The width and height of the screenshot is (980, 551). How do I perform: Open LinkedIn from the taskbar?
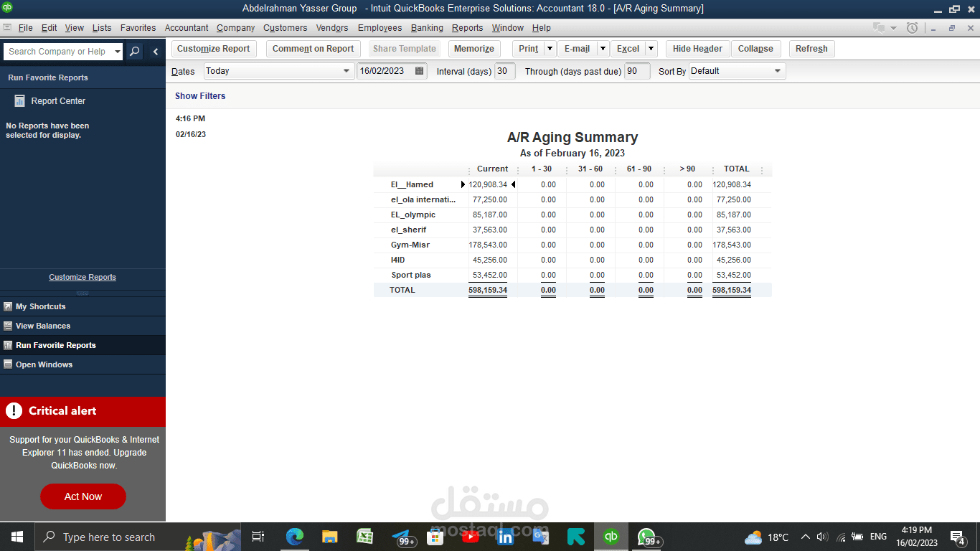[506, 537]
